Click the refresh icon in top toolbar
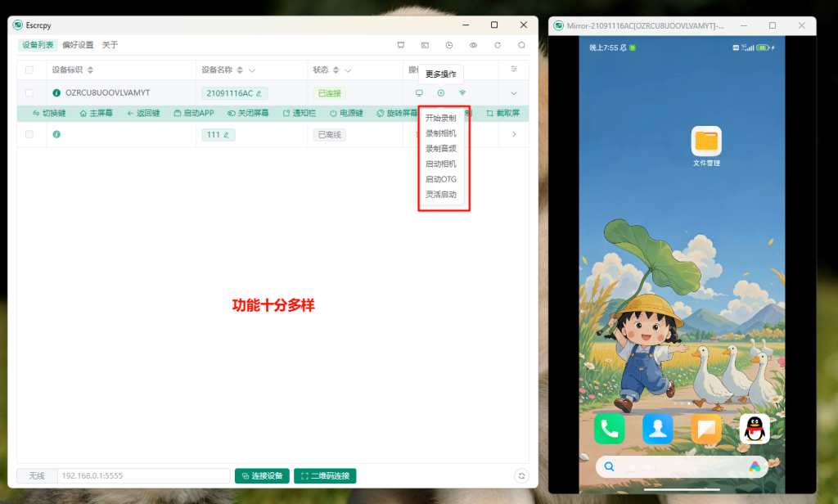The width and height of the screenshot is (838, 504). coord(498,45)
